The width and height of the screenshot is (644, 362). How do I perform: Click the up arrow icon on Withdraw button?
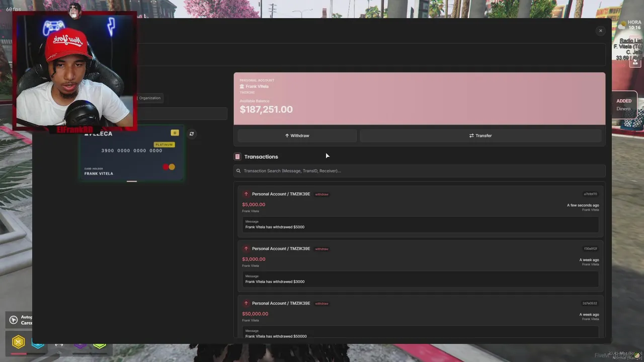[287, 136]
